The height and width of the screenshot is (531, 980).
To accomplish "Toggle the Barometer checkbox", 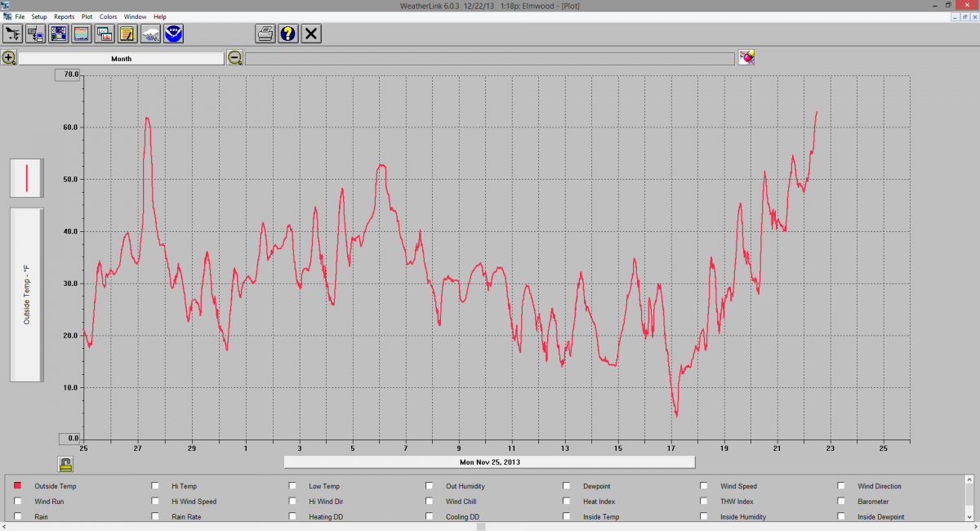I will pos(841,502).
